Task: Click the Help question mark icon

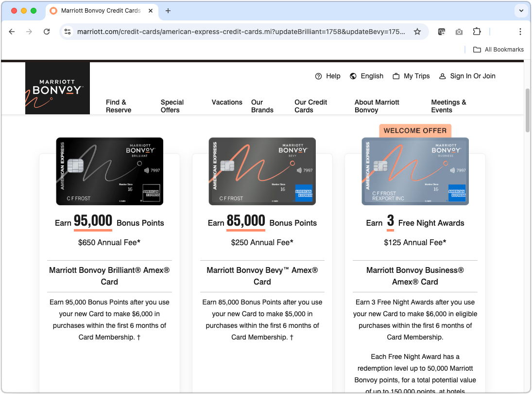Action: (318, 76)
